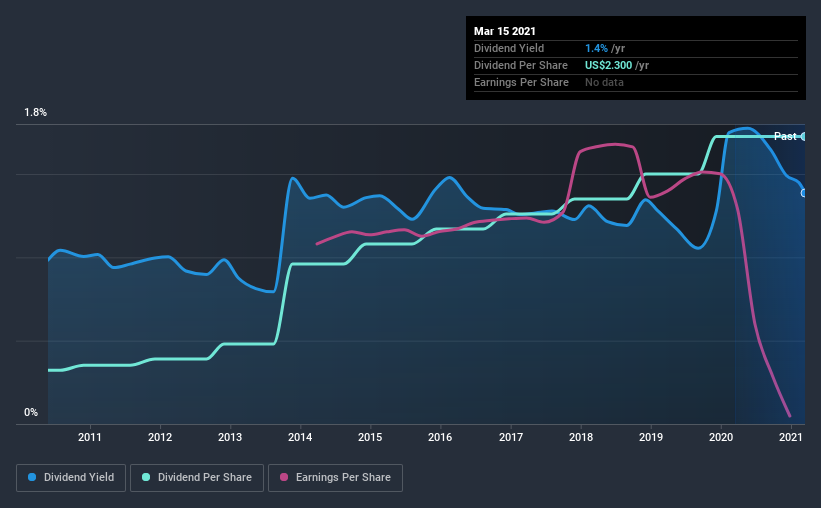The image size is (821, 508).
Task: Select the 2014 label on the x-axis
Action: [300, 437]
